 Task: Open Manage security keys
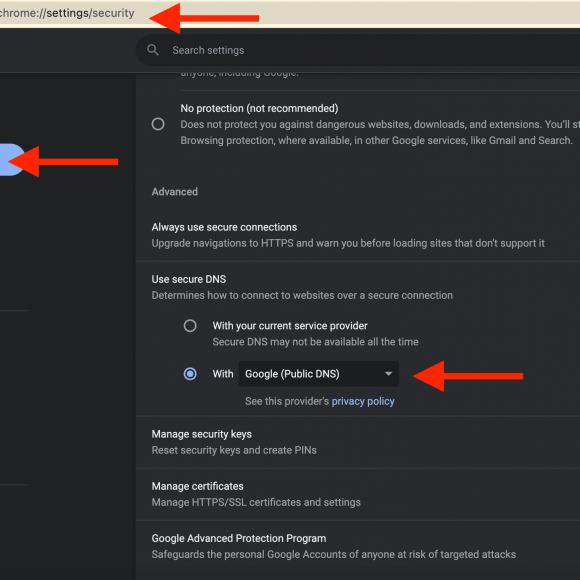coord(358,442)
